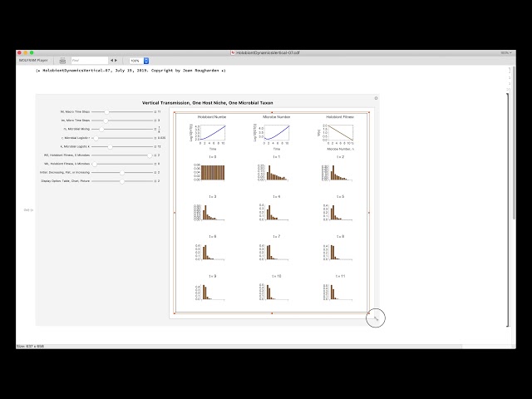Click the 'Display Option: Table, Chart, Picture' label
The width and height of the screenshot is (532, 399).
66,181
